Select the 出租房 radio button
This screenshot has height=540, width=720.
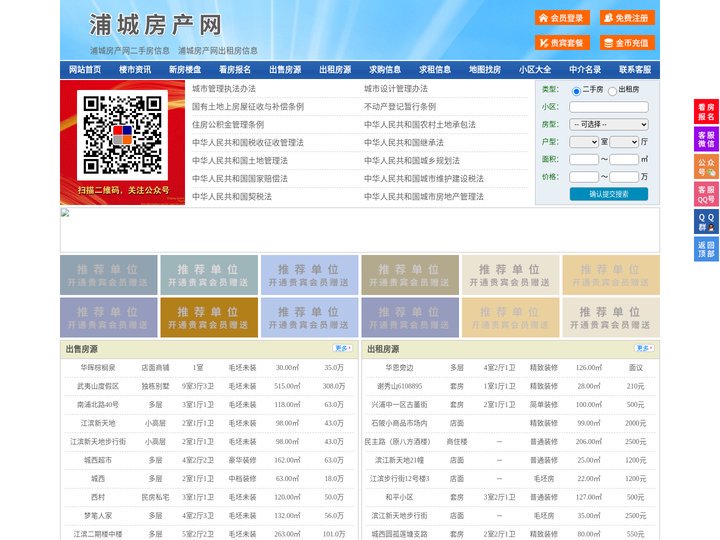[x=612, y=91]
